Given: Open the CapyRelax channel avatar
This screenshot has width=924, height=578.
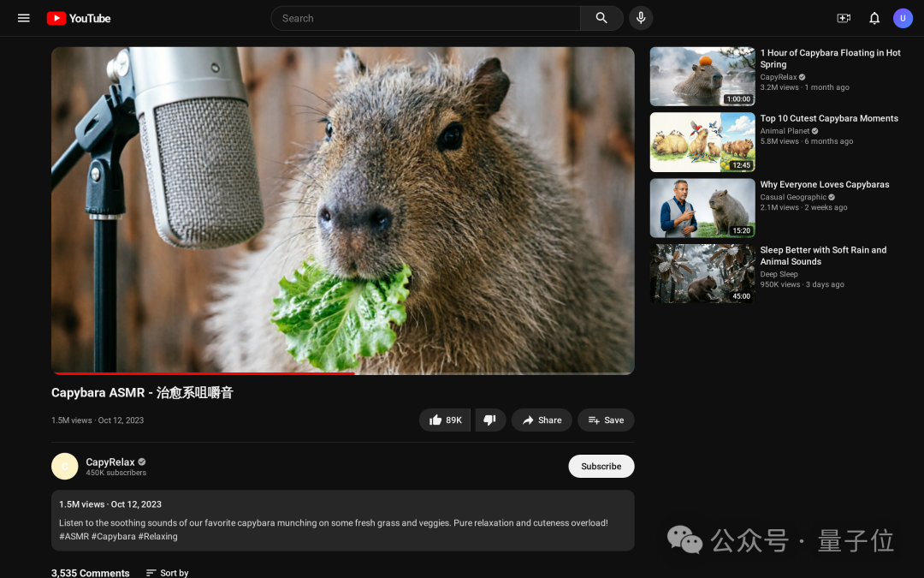Looking at the screenshot, I should (x=64, y=466).
